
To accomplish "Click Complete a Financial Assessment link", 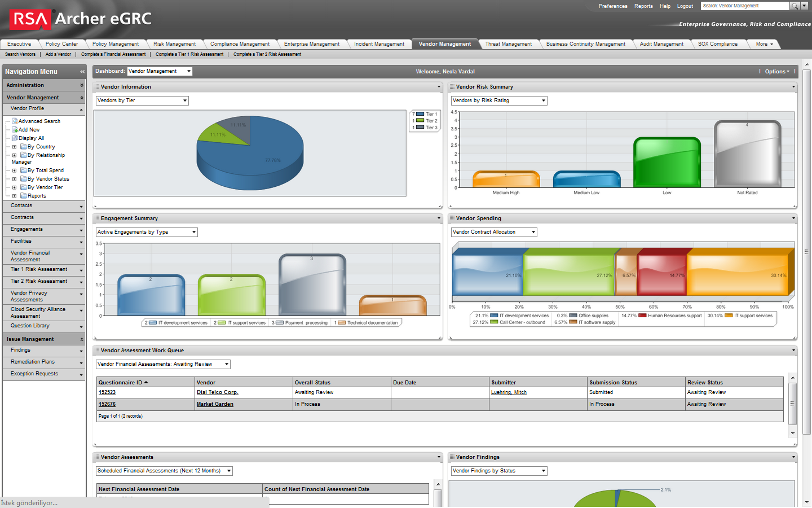I will pyautogui.click(x=113, y=54).
